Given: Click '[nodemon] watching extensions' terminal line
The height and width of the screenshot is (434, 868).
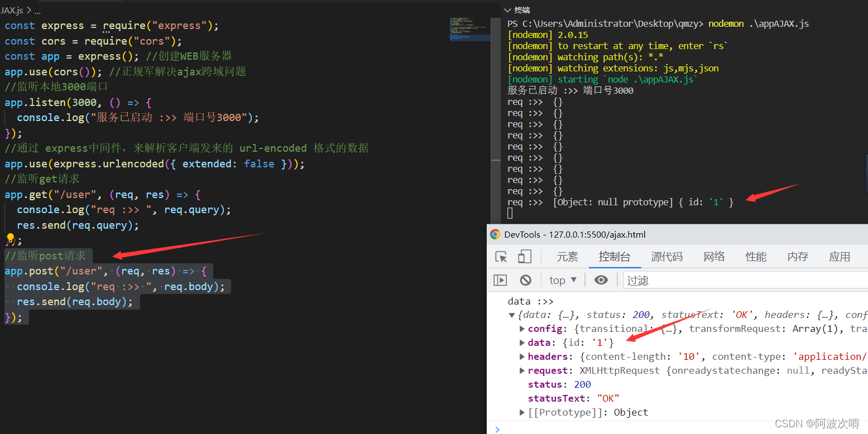Looking at the screenshot, I should point(613,68).
